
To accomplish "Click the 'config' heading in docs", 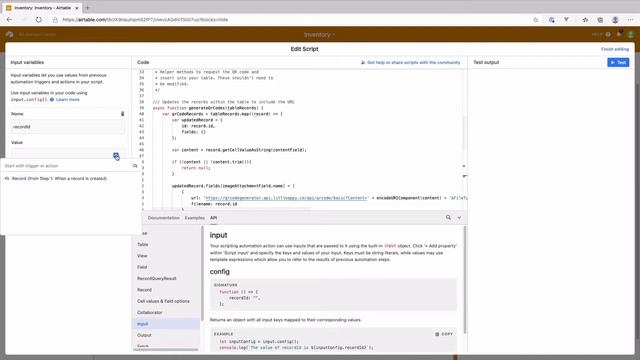I will tap(220, 272).
